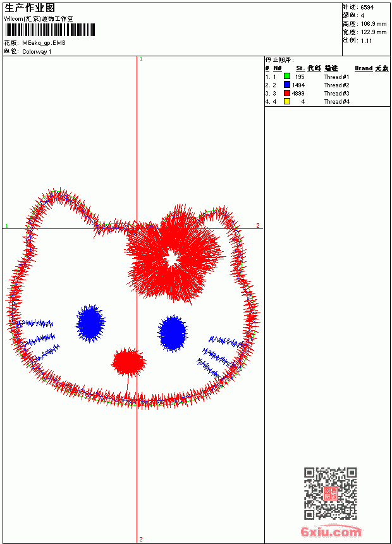Click the MEekq_gp.EMB file name
This screenshot has width=392, height=544.
point(44,43)
